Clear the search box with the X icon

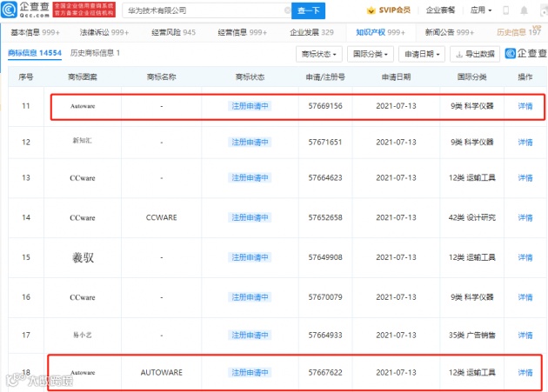click(287, 10)
